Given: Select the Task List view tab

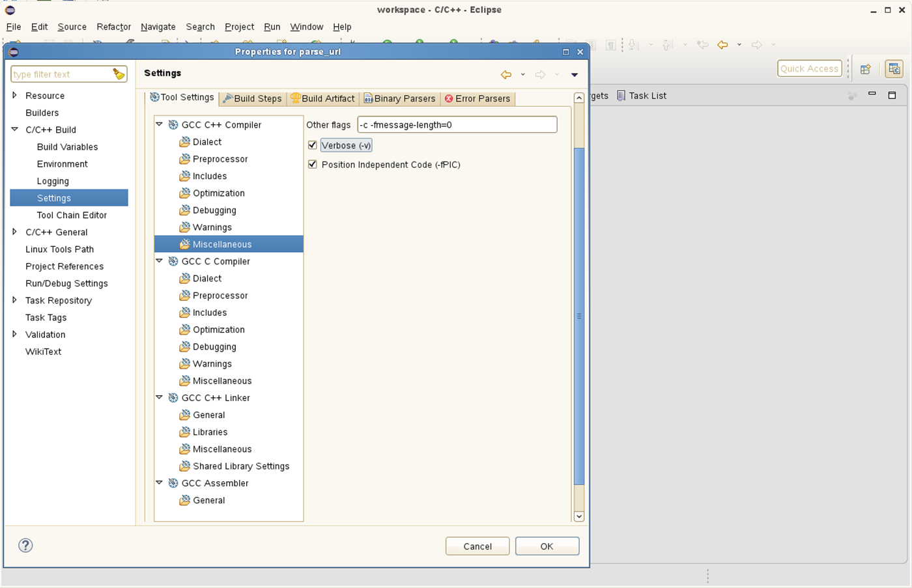Looking at the screenshot, I should 642,96.
